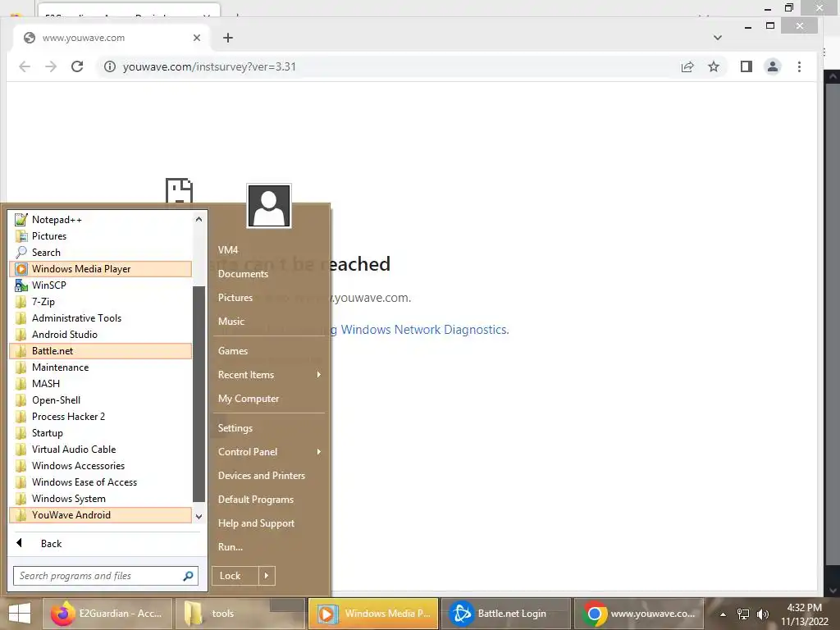Expand shutdown options arrow beside Lock
Viewport: 840px width, 630px height.
[267, 576]
